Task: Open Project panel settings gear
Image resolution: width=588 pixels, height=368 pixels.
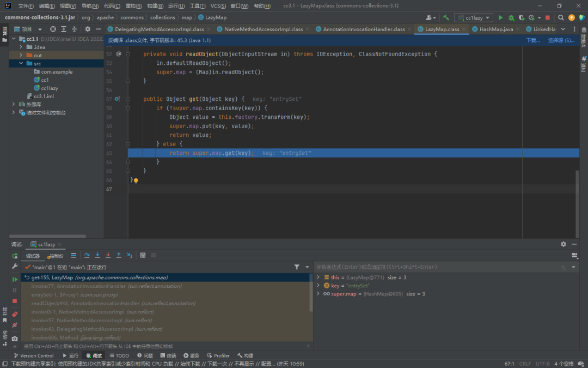Action: [87, 29]
